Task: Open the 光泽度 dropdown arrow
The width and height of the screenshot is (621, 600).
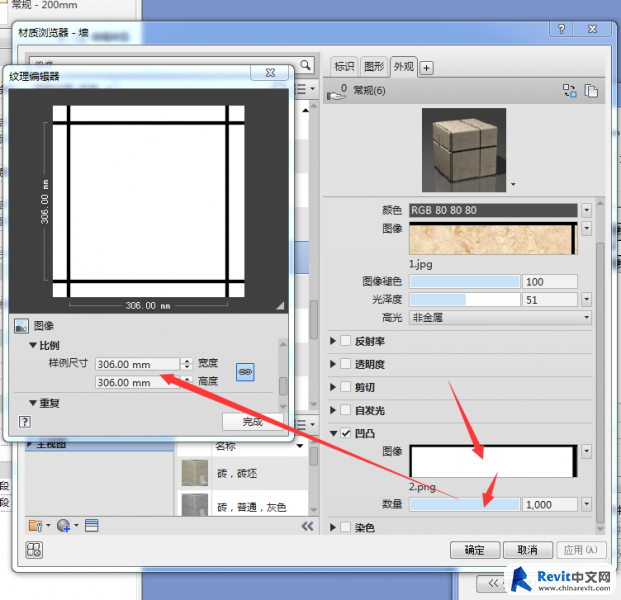Action: pos(587,299)
